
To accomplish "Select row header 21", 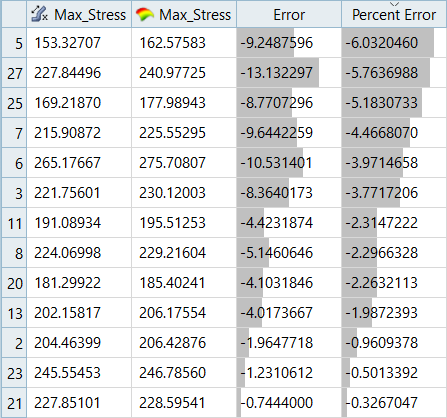I will 14,403.
